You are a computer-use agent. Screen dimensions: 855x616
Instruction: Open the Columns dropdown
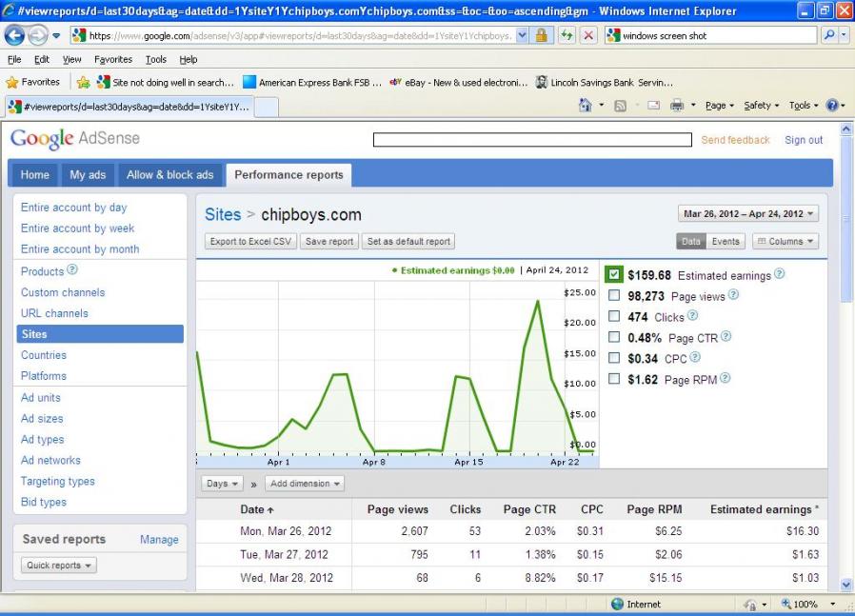[x=785, y=242]
